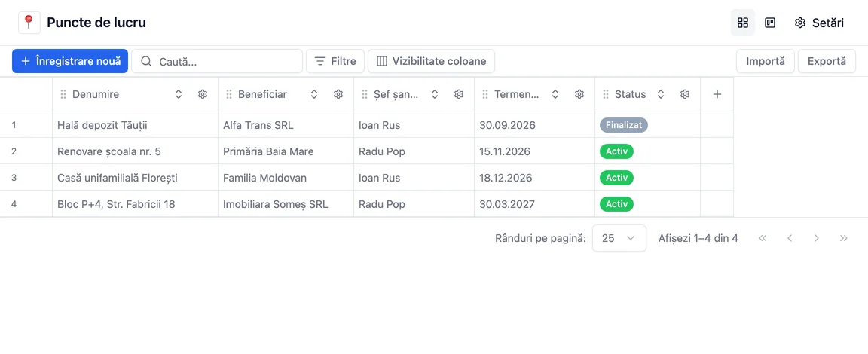Select cell Renovare școala nr. 5
The width and height of the screenshot is (868, 354).
tap(135, 151)
